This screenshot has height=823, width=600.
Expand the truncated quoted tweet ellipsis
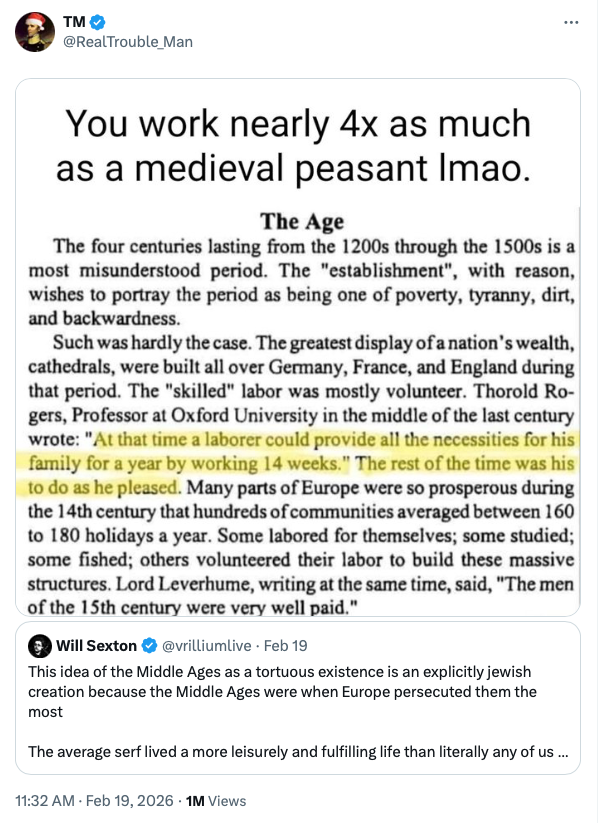pyautogui.click(x=562, y=751)
